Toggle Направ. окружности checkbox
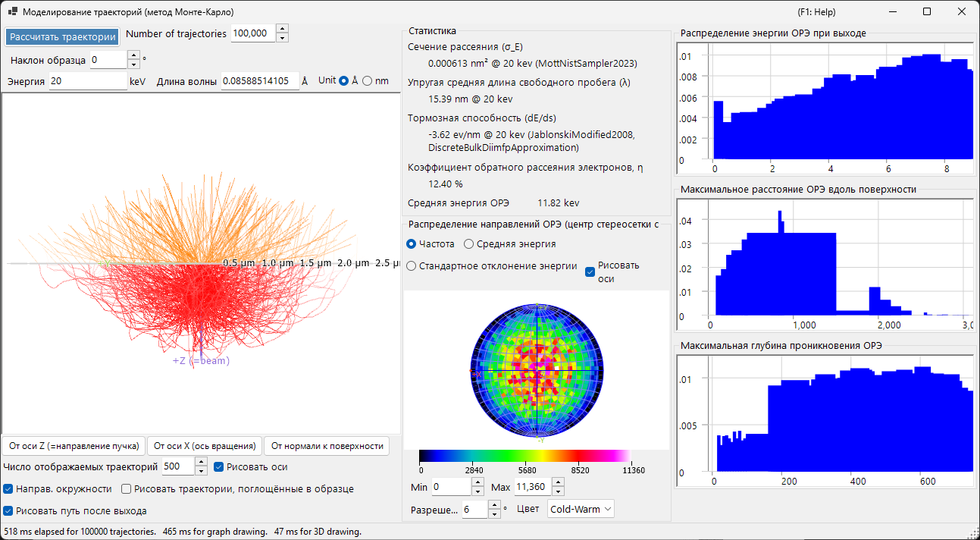The height and width of the screenshot is (540, 980). click(x=9, y=489)
